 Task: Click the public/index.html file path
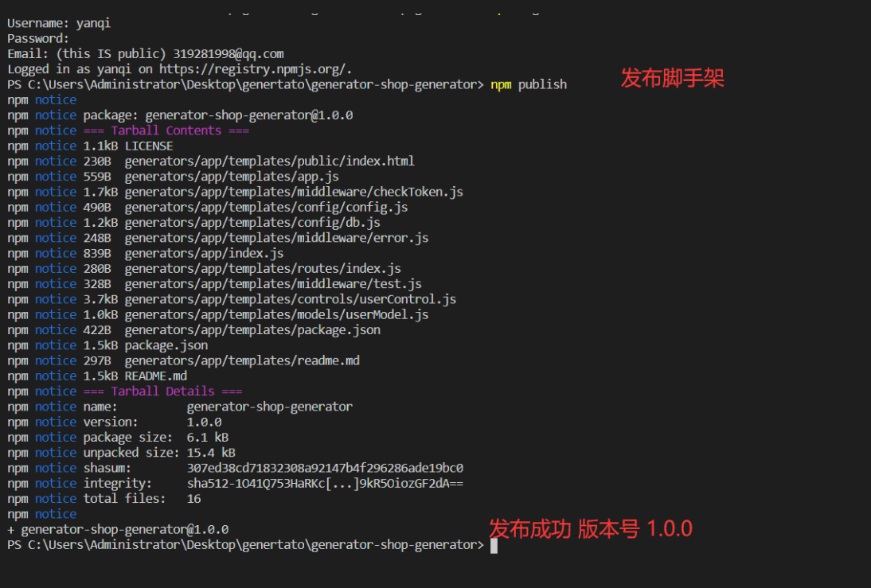click(269, 162)
